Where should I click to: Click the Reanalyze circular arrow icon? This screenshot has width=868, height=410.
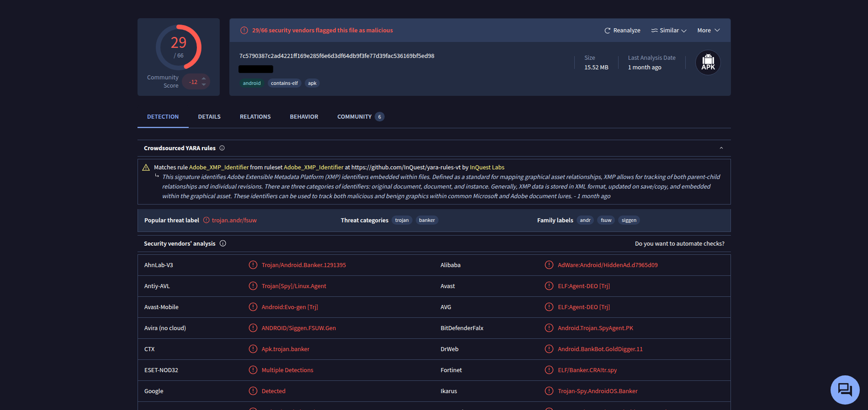tap(608, 30)
